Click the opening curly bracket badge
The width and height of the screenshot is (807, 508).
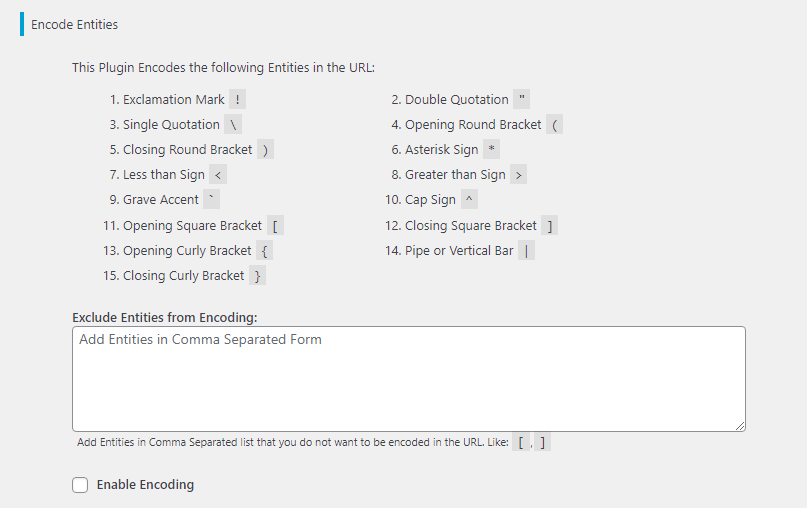pyautogui.click(x=264, y=251)
